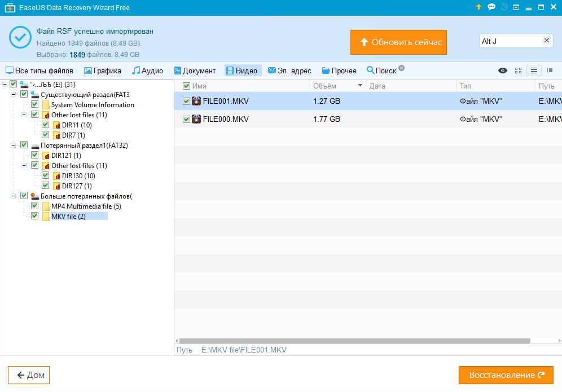Open the title bar dropdown menu icon
562x392 pixels.
(x=516, y=7)
